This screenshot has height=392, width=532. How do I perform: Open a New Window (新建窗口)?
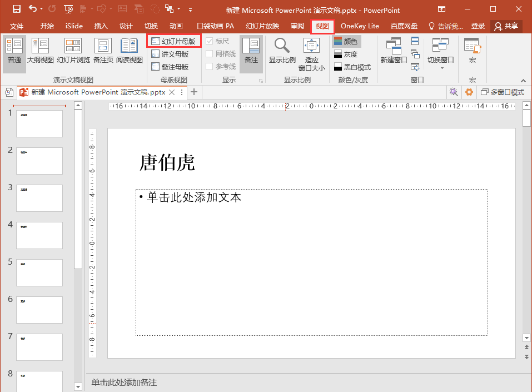(x=394, y=51)
